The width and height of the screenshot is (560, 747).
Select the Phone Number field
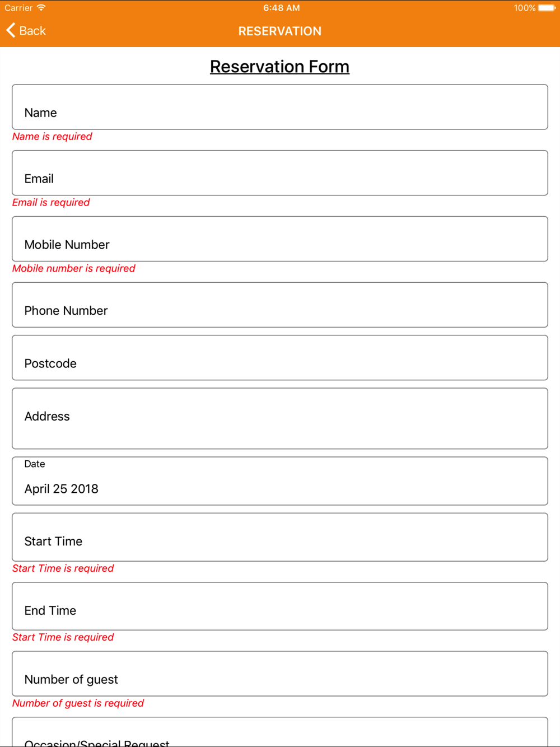pyautogui.click(x=280, y=305)
